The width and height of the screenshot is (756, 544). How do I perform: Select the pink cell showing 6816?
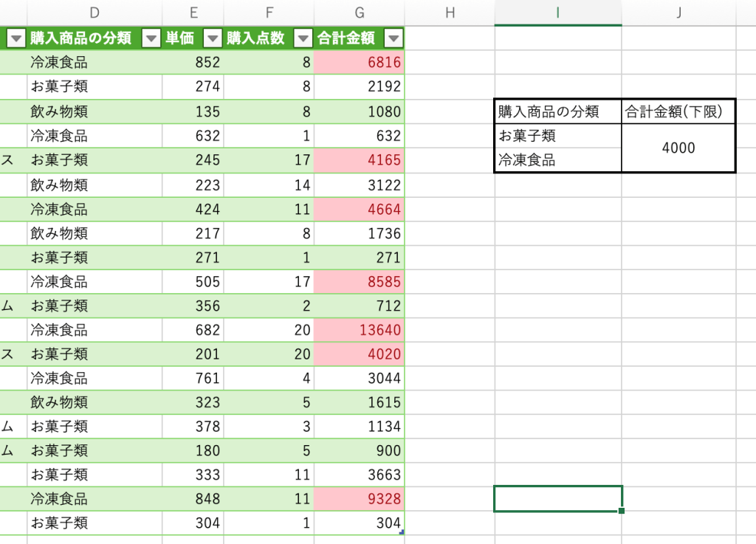pos(359,63)
